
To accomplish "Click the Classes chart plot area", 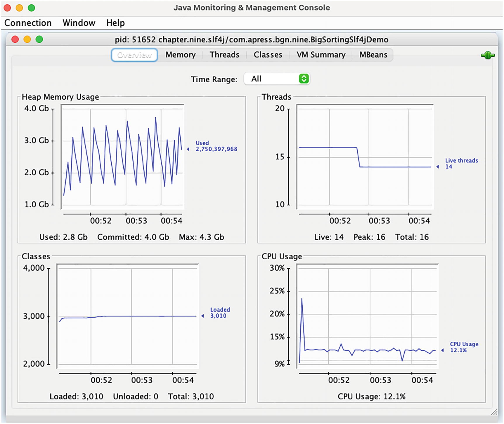I will [128, 316].
